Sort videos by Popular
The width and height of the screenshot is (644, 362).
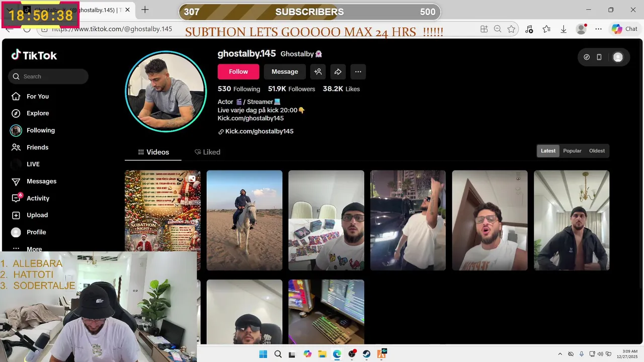tap(572, 151)
